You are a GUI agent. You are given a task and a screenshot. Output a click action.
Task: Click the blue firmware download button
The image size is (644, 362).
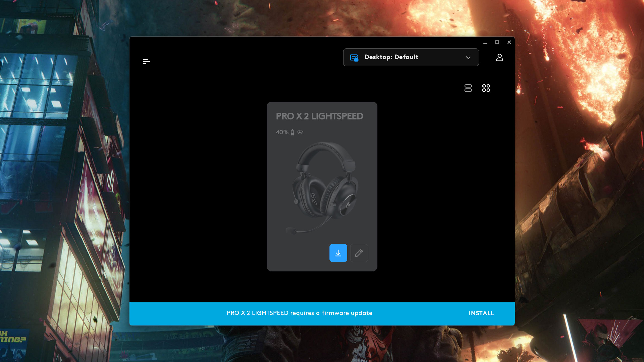pos(338,253)
